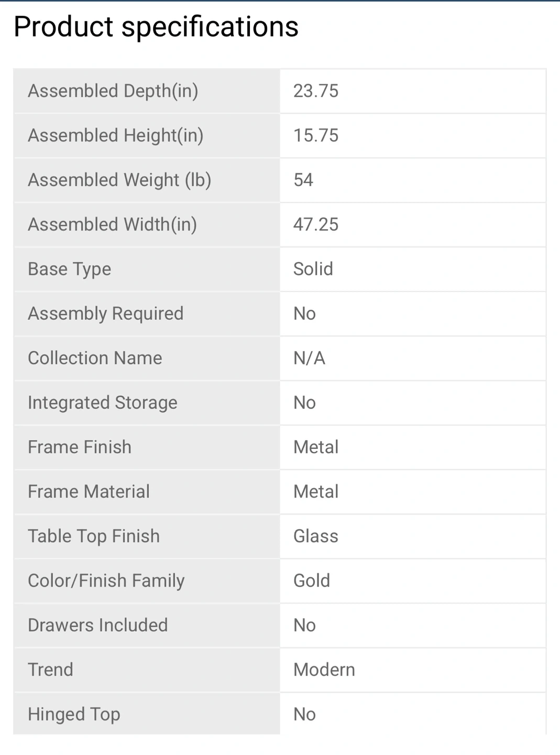Click the 47.25 width value
Screen dimensions: 560x755
pyautogui.click(x=316, y=225)
